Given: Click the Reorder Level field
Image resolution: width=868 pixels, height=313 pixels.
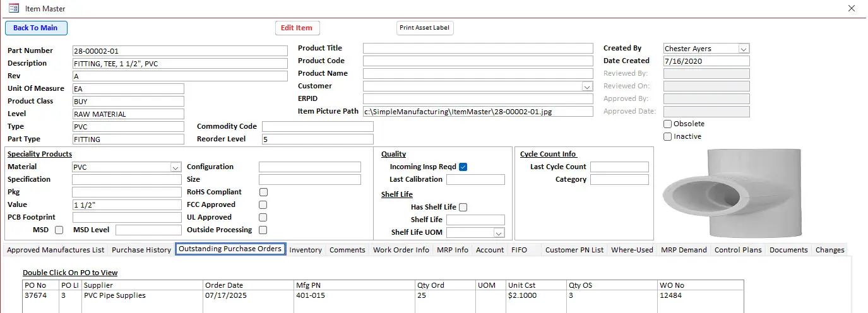Looking at the screenshot, I should [x=318, y=139].
